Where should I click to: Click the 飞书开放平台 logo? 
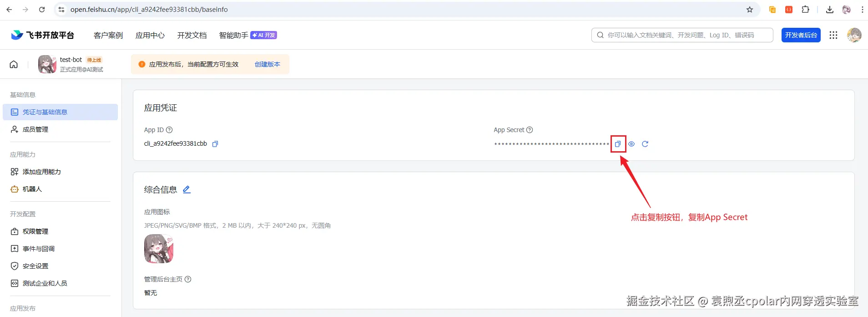(42, 35)
